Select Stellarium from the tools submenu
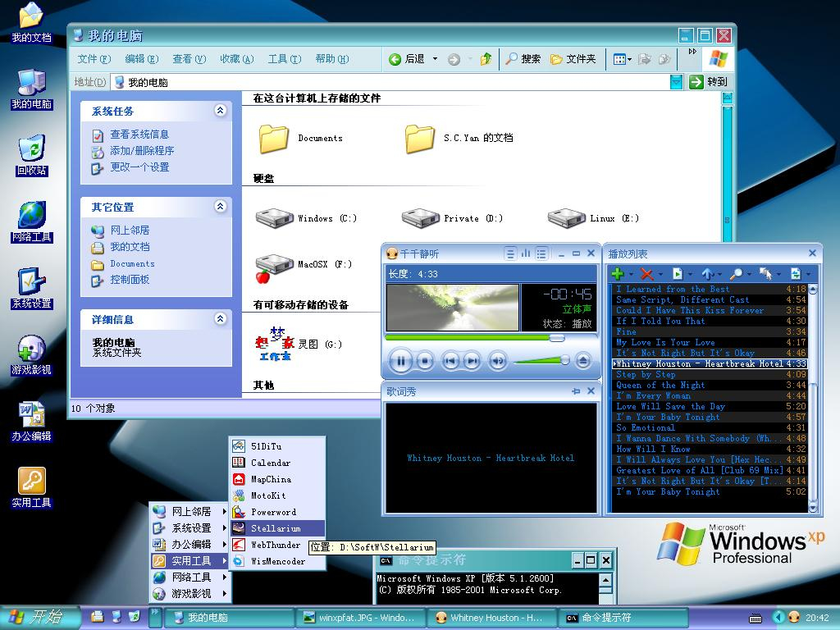This screenshot has height=630, width=840. [276, 528]
